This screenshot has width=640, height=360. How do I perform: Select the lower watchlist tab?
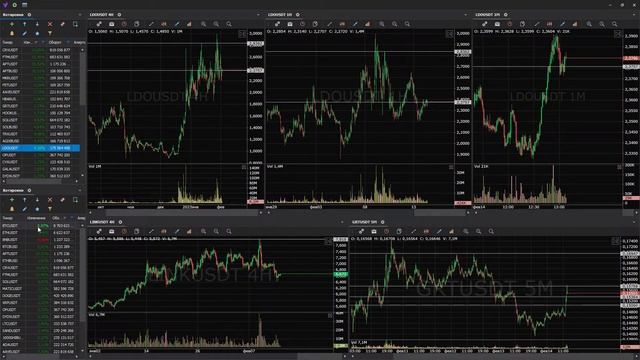pyautogui.click(x=13, y=191)
